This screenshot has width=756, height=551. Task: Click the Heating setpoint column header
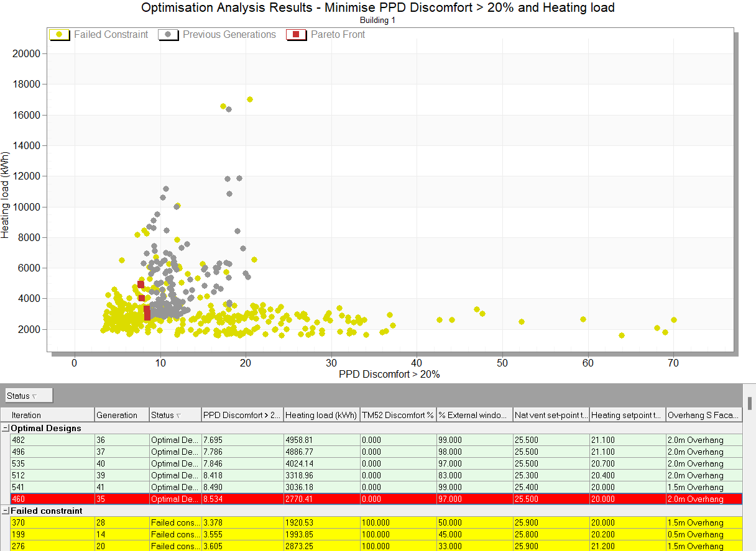pos(627,415)
